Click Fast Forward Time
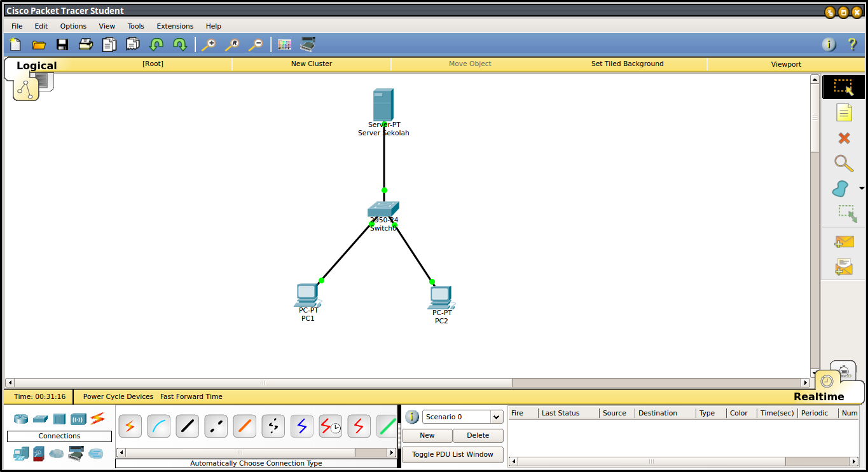 (191, 396)
